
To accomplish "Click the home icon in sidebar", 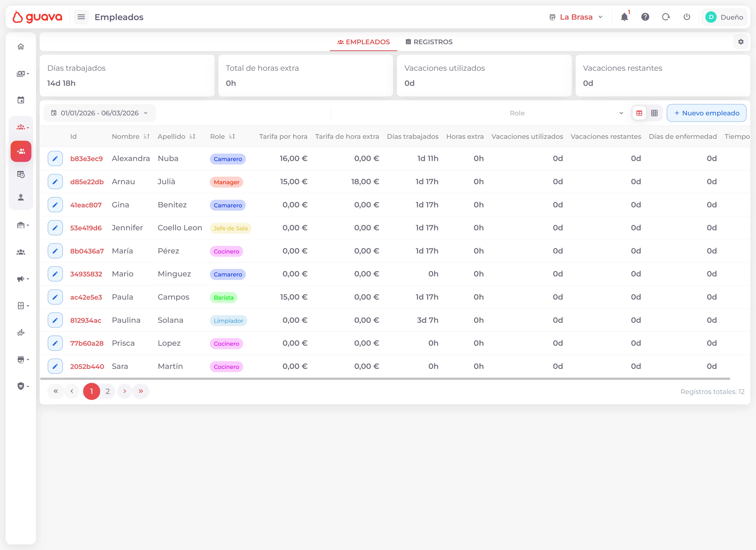I will pos(21,46).
